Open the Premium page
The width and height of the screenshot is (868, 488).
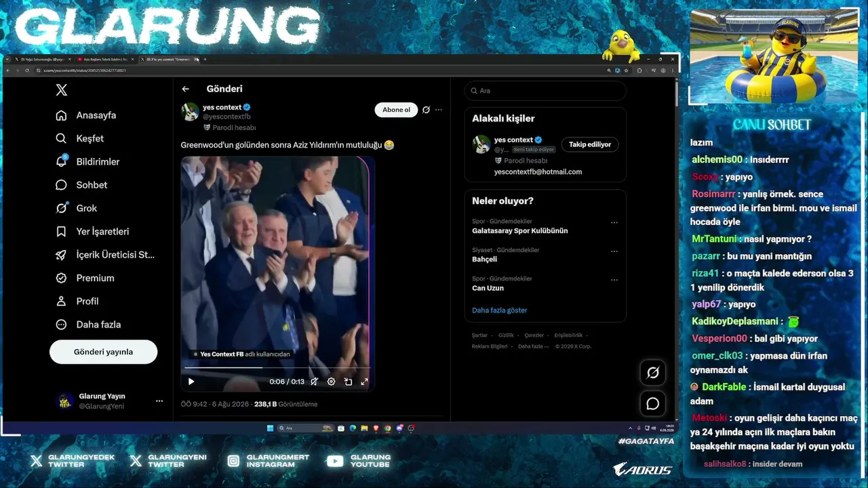click(x=85, y=278)
